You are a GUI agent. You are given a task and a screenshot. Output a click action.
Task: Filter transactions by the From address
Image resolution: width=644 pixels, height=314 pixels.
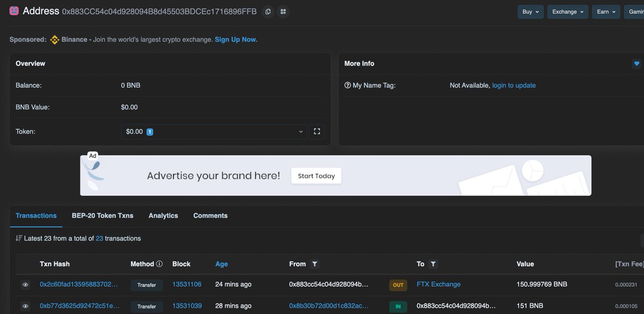314,264
